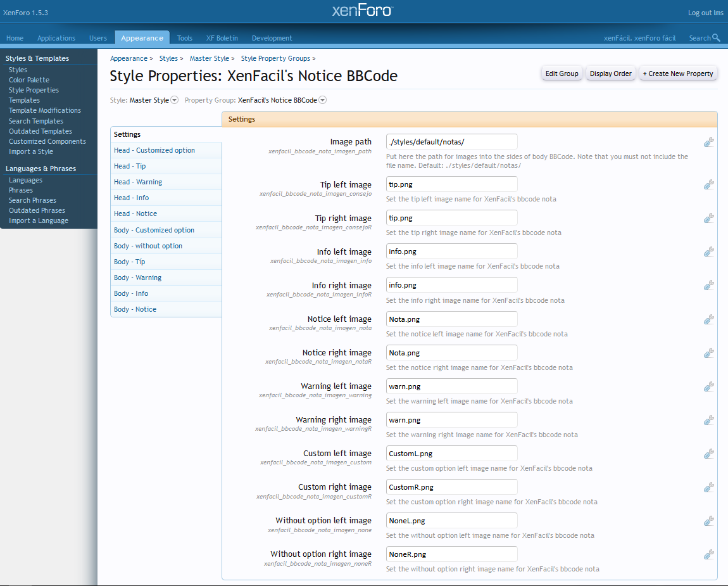This screenshot has width=728, height=586.
Task: Click the Display Order button
Action: pyautogui.click(x=610, y=73)
